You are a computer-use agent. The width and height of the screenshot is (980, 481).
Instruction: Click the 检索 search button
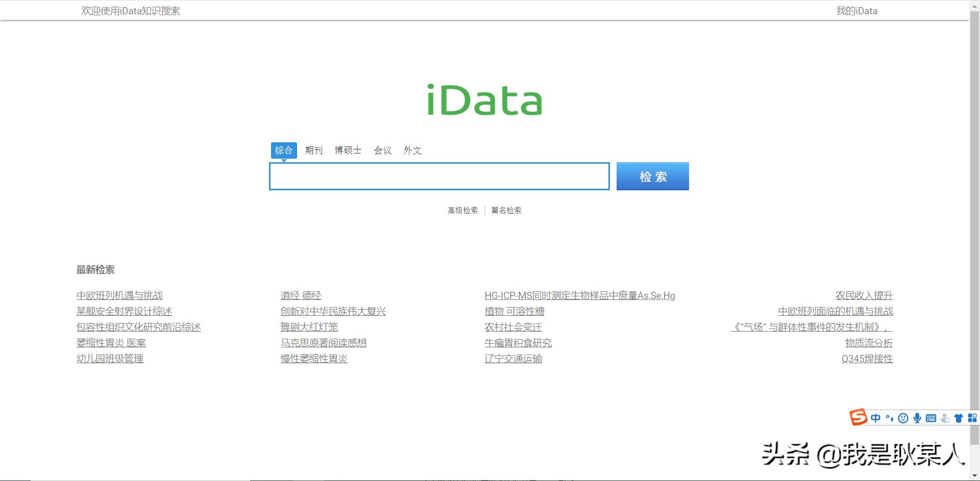(x=653, y=176)
